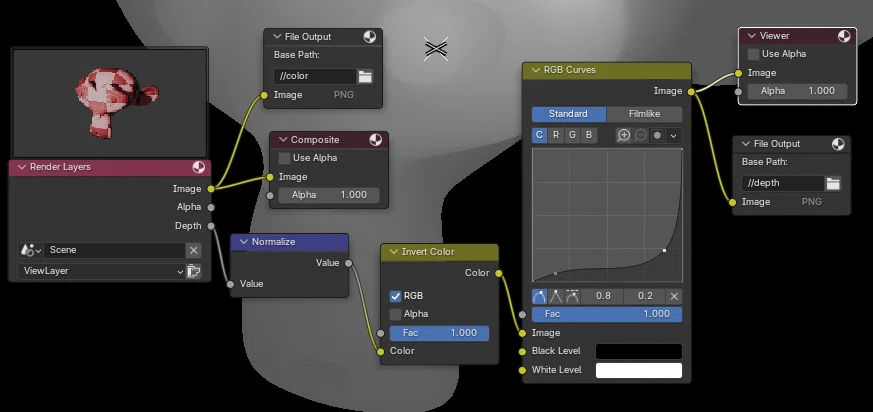Click the Invert Color Fac slider
The image size is (873, 412).
click(439, 333)
